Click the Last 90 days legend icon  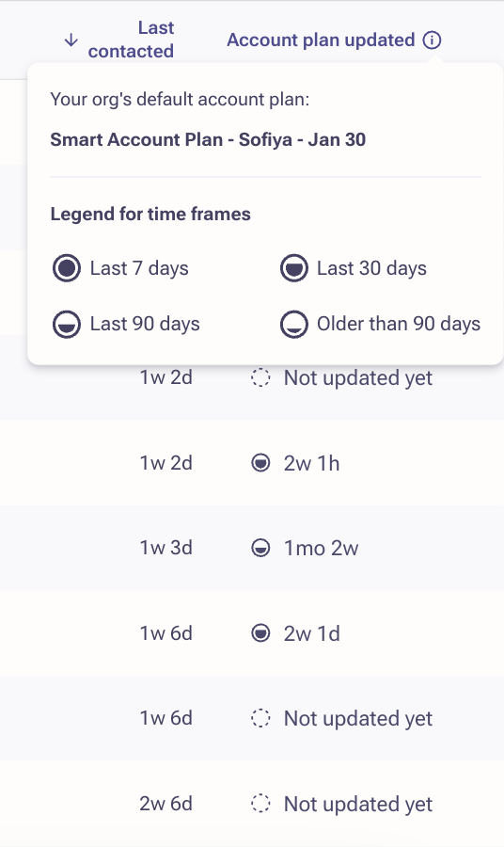click(x=67, y=324)
